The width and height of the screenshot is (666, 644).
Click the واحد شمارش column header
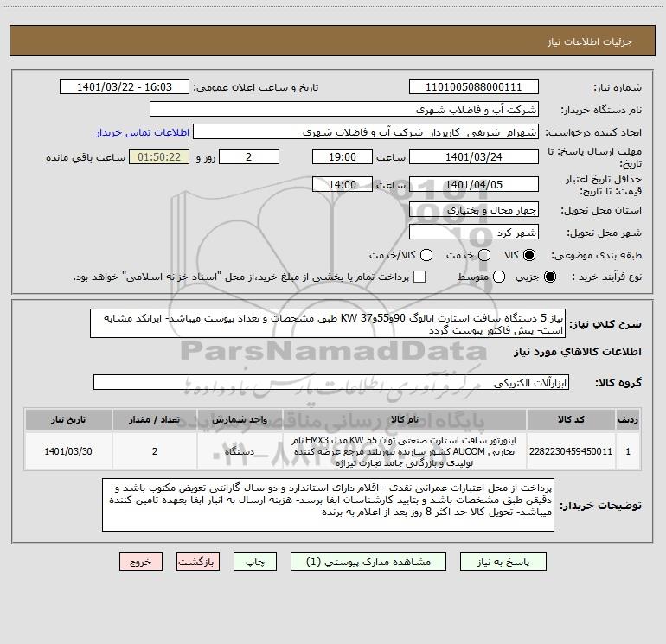click(240, 419)
